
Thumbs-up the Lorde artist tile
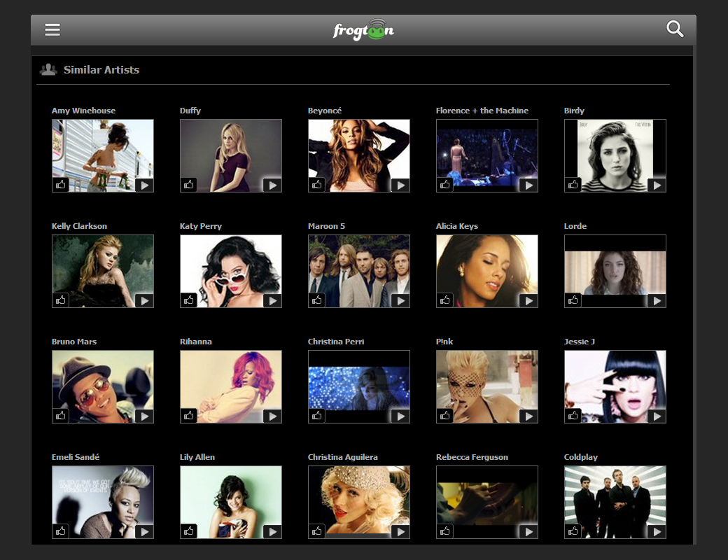point(573,300)
